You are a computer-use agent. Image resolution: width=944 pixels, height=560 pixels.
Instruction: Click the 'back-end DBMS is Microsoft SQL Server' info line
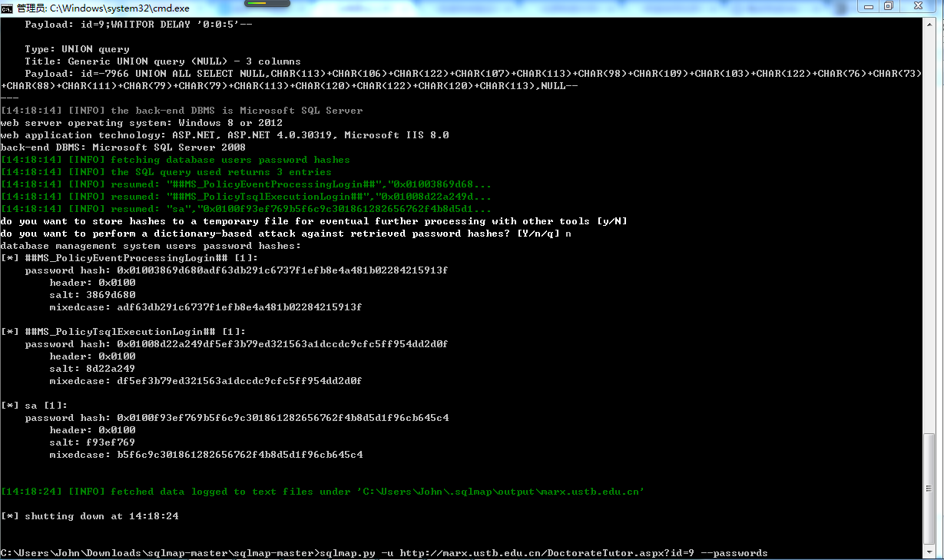click(x=181, y=111)
